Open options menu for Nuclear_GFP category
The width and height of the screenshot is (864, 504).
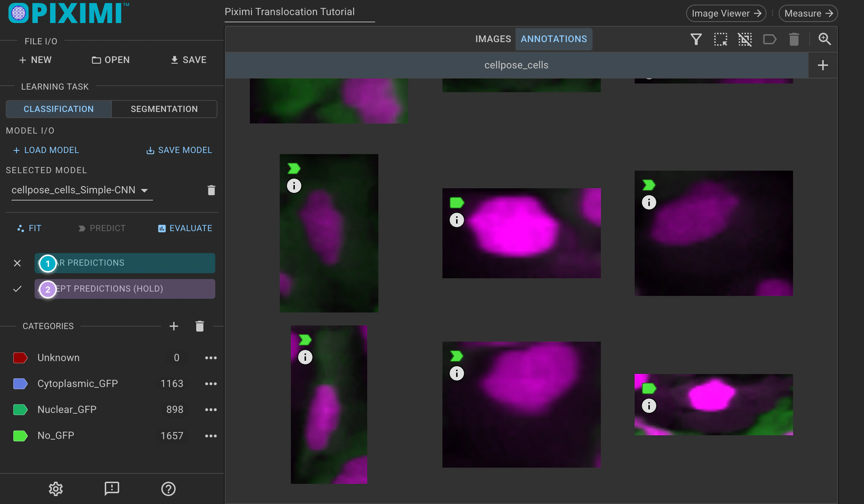(x=211, y=410)
